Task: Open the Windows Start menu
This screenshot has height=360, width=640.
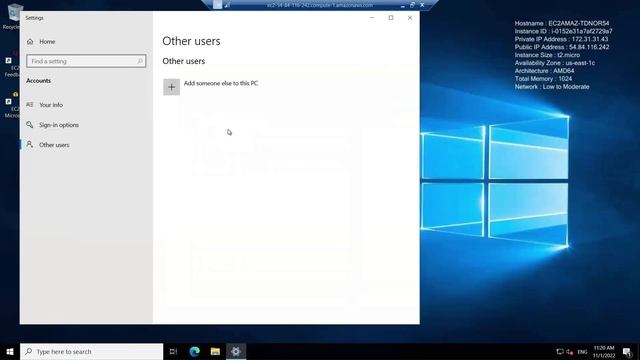Action: tap(10, 351)
